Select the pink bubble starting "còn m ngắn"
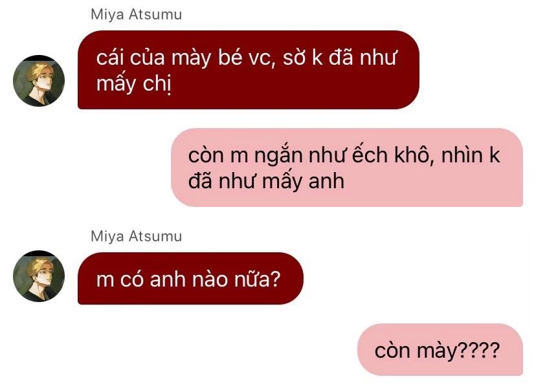536x392 pixels. click(x=347, y=168)
